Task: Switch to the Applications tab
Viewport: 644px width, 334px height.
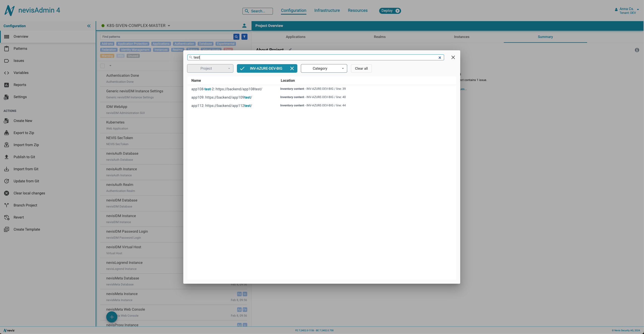Action: pyautogui.click(x=296, y=37)
